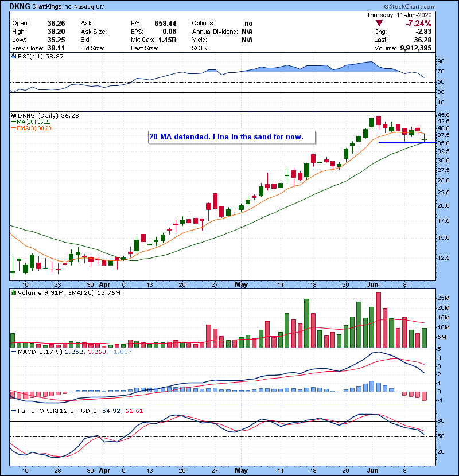The height and width of the screenshot is (476, 459).
Task: Select the DKNG ticker symbol in the header
Action: click(20, 6)
